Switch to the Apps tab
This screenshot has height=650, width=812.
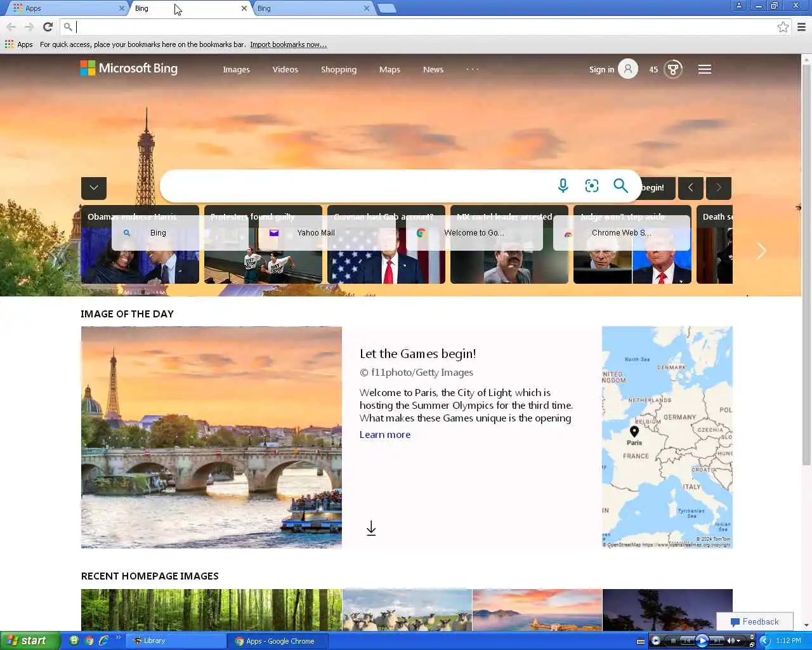tap(67, 8)
